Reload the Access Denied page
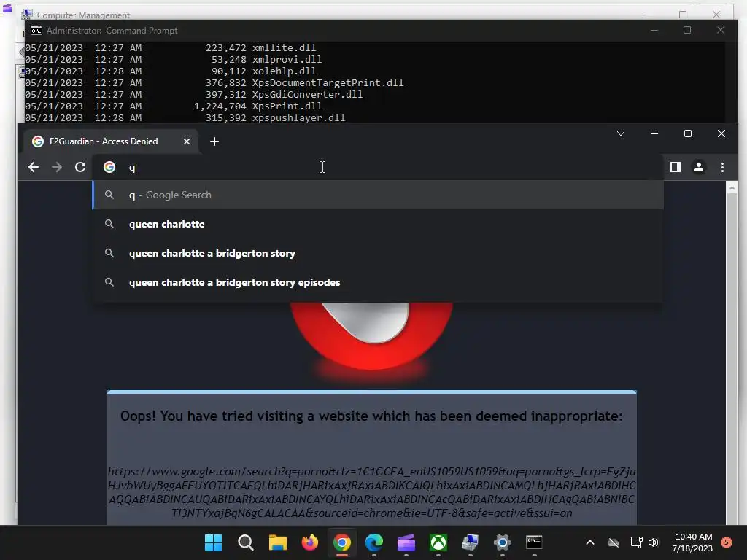 (x=80, y=167)
